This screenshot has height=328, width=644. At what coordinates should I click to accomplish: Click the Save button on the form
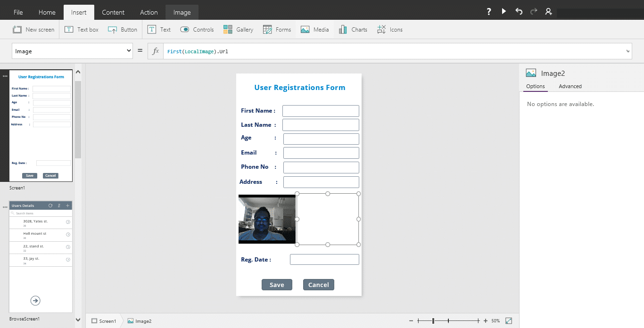pos(277,285)
